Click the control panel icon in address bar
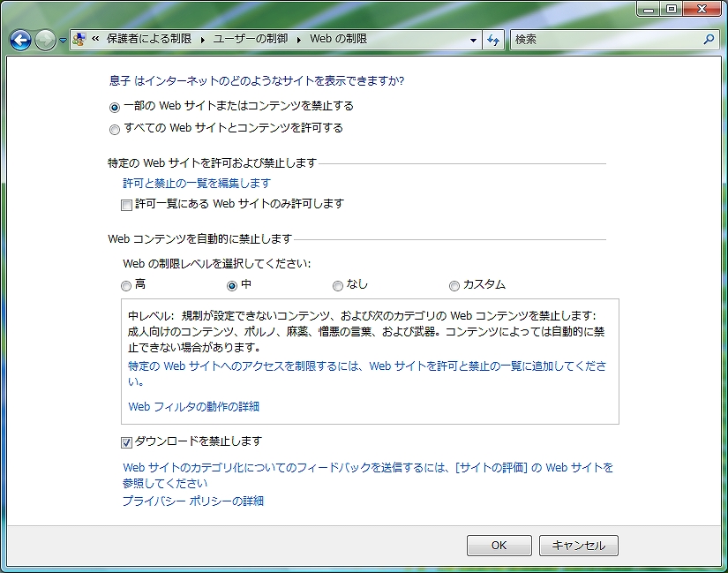The height and width of the screenshot is (573, 728). pyautogui.click(x=79, y=40)
